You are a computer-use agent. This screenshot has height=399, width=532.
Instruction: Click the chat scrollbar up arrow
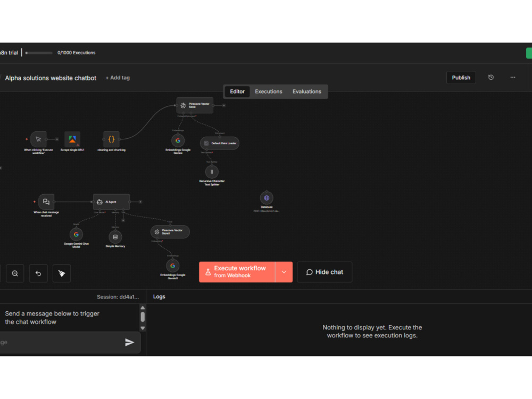pyautogui.click(x=143, y=307)
